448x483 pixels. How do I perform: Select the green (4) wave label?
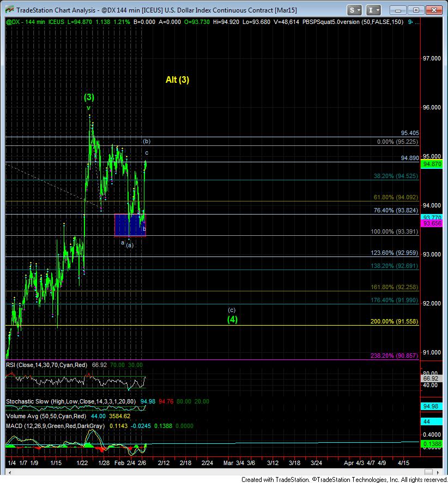tap(233, 320)
